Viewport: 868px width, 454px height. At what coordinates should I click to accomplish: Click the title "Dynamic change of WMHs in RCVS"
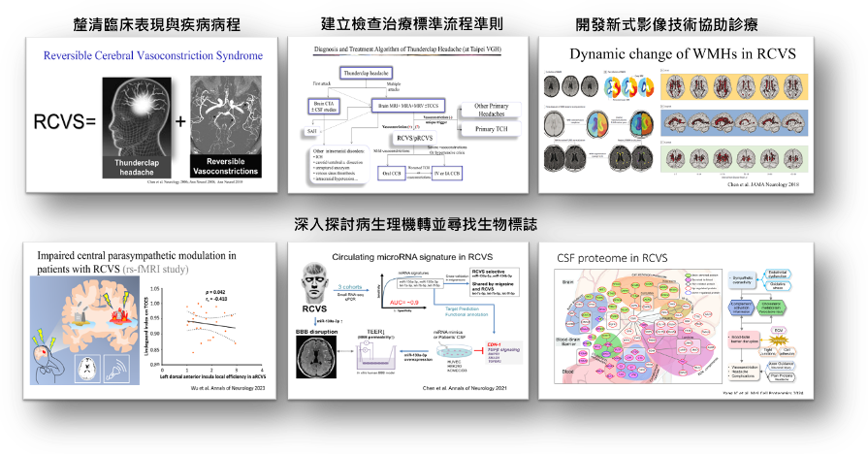[x=683, y=53]
